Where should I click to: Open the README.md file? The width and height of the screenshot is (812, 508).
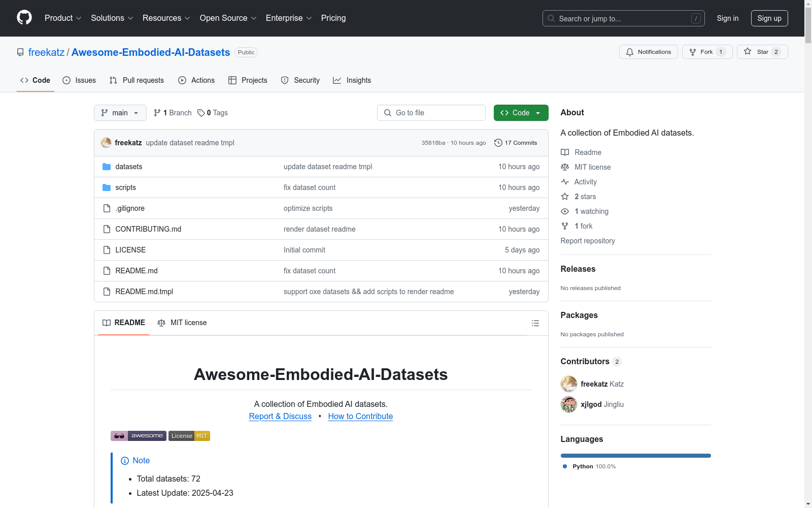click(137, 271)
